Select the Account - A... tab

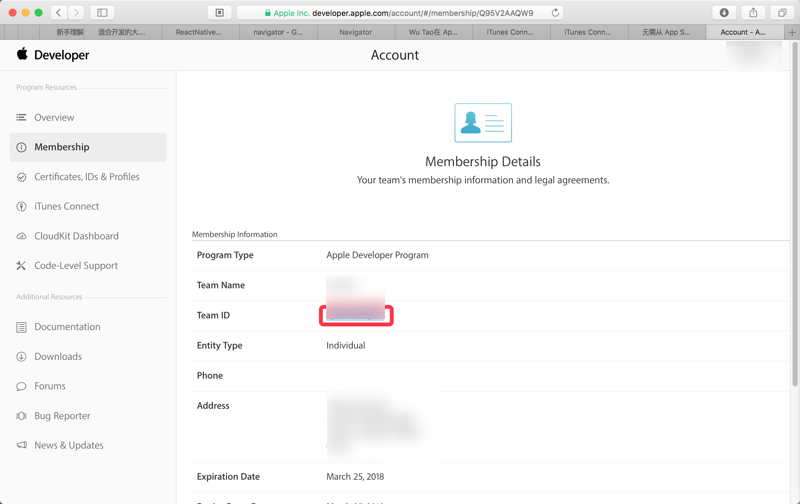744,32
